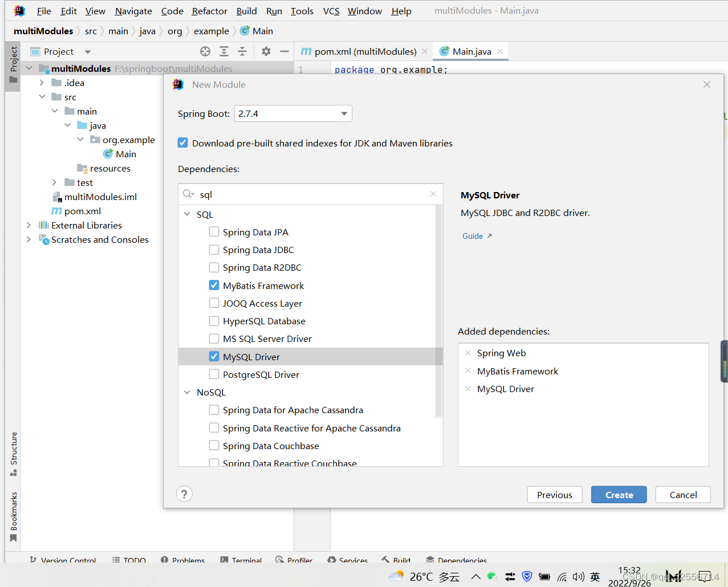728x587 pixels.
Task: Open the MySQL Driver Guide link
Action: 477,236
